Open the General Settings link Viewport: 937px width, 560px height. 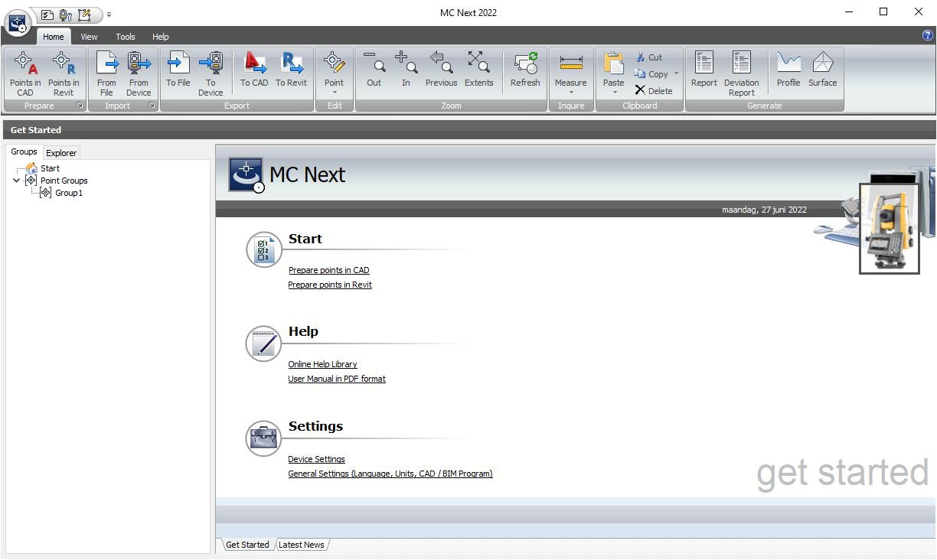[x=390, y=474]
